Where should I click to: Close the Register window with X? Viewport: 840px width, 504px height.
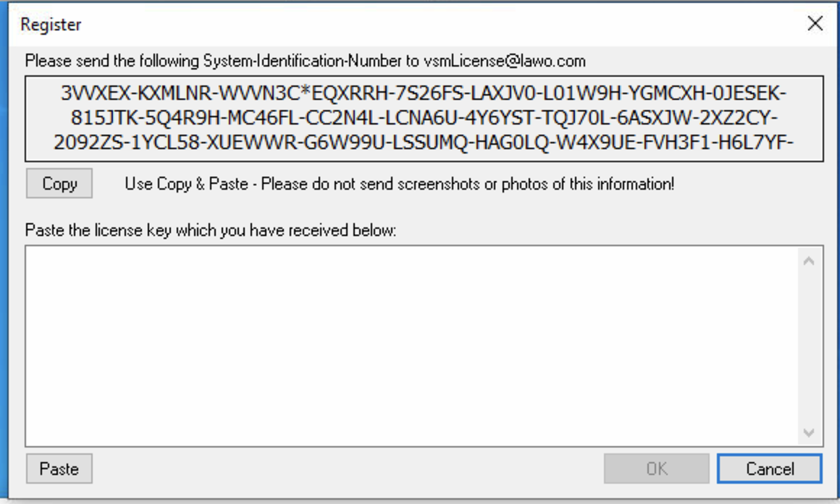(x=815, y=24)
